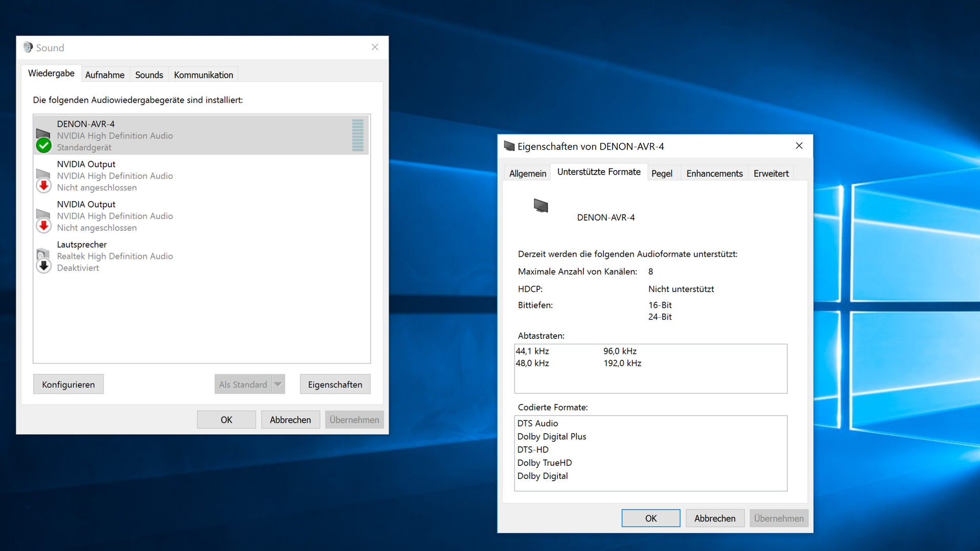Close the Sound window
This screenshot has height=551, width=980.
(375, 47)
